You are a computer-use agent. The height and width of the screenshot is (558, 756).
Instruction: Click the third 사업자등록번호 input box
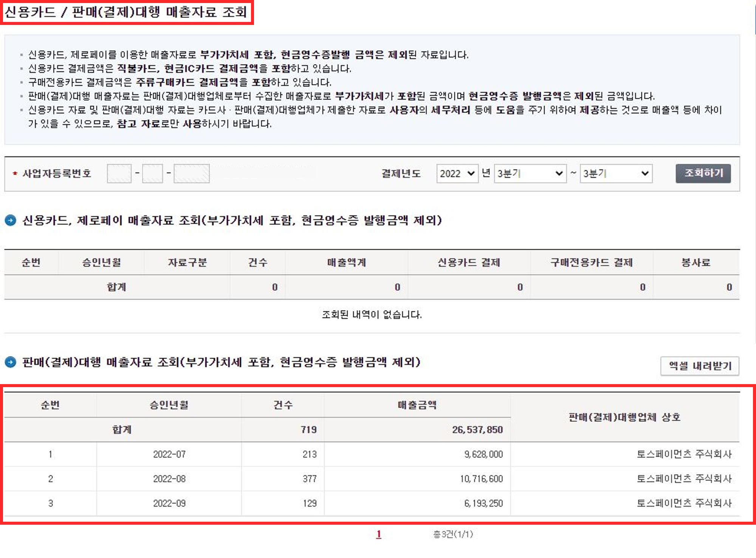click(x=191, y=174)
